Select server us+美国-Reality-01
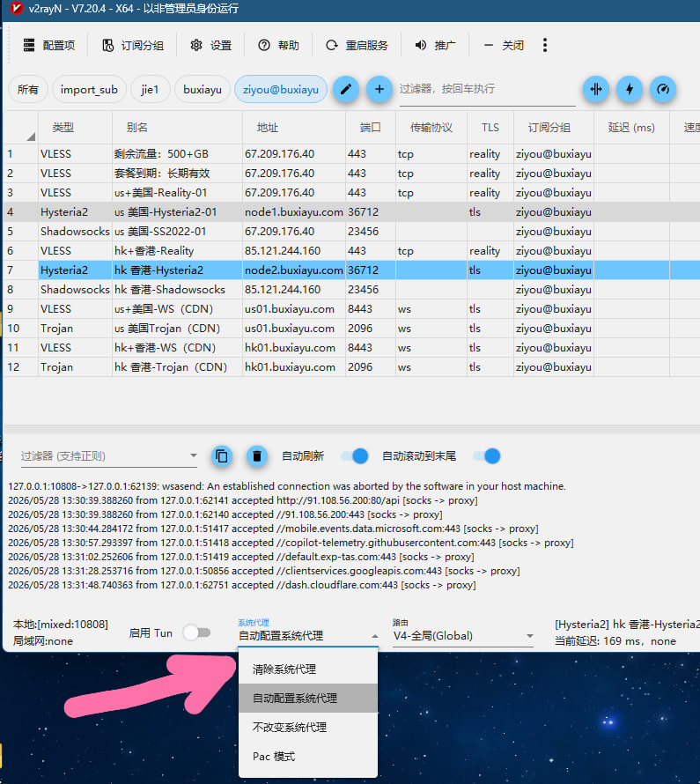 pyautogui.click(x=351, y=193)
